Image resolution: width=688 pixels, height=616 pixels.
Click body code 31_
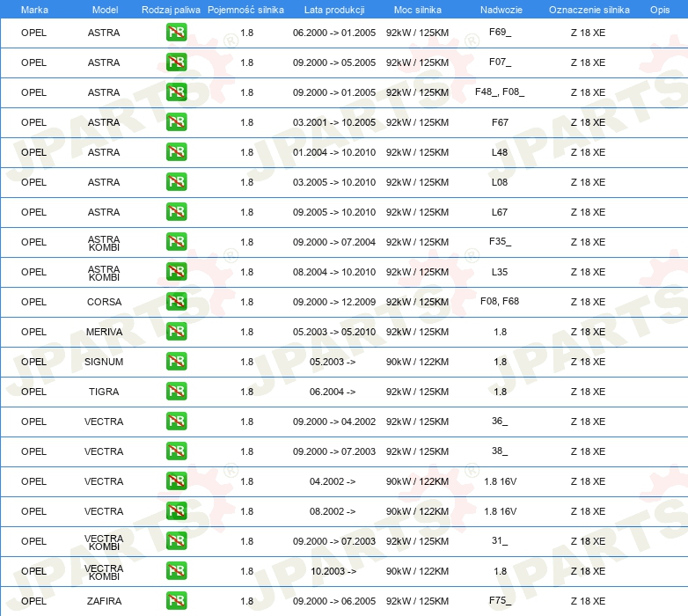(x=500, y=540)
